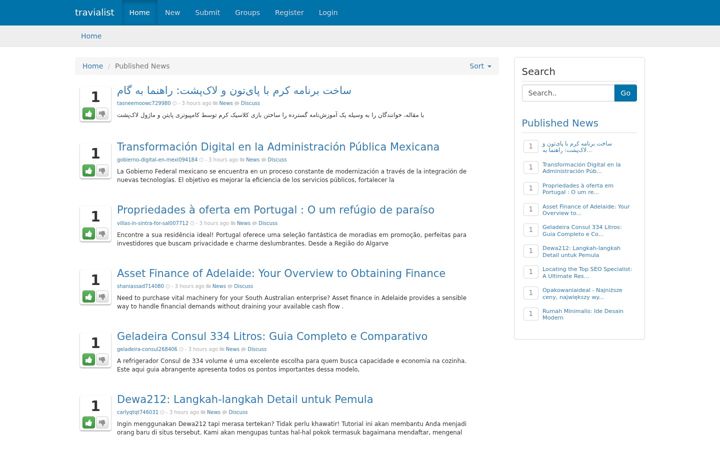This screenshot has height=450, width=720.
Task: Open sidebar link Locating the Top SEO Specialist
Action: pyautogui.click(x=587, y=272)
